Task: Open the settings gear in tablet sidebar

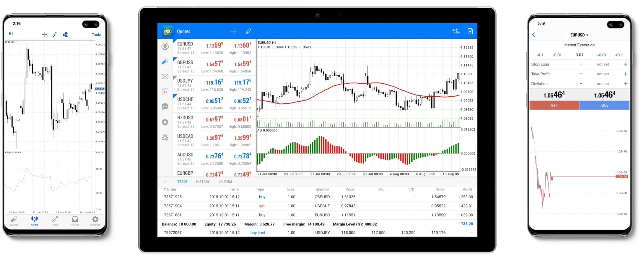Action: (165, 122)
